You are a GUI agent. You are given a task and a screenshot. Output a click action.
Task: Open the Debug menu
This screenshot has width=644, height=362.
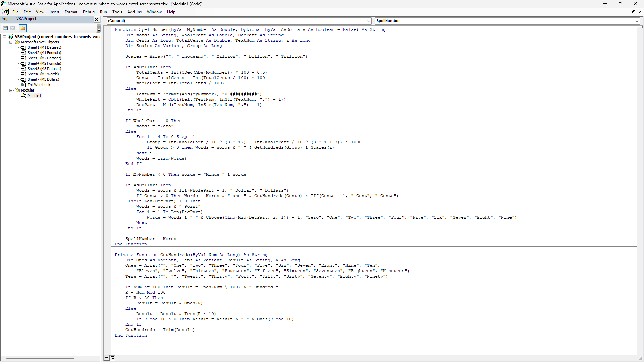click(89, 12)
